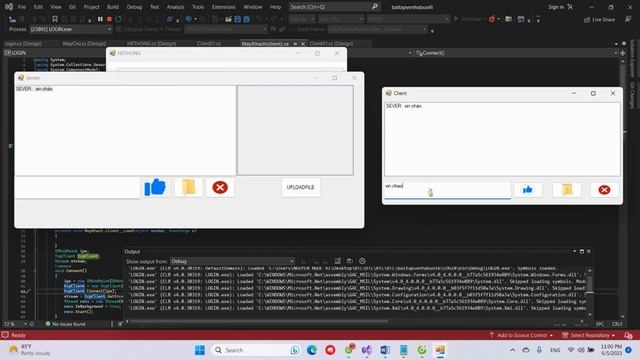Click the Output horizontal scrollbar

259,321
